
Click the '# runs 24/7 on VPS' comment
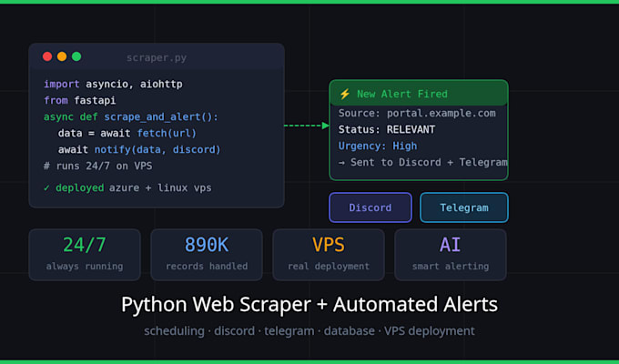point(98,166)
